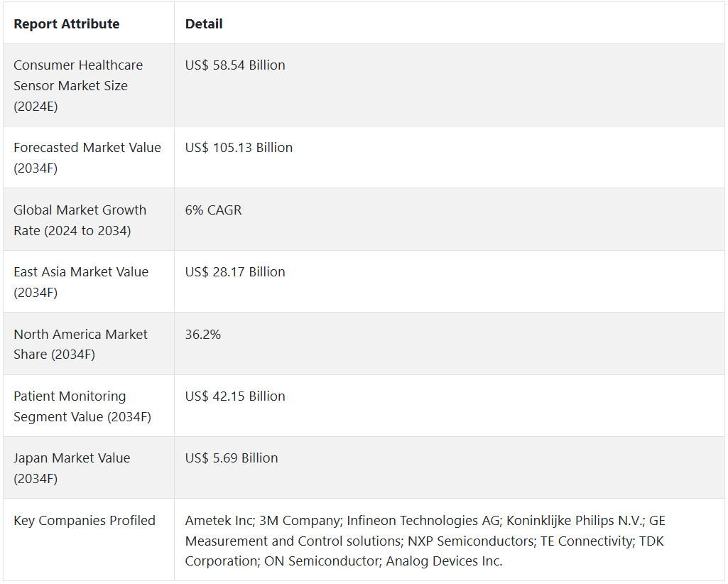Click the "Analog Devices Inc." company name

click(x=444, y=561)
